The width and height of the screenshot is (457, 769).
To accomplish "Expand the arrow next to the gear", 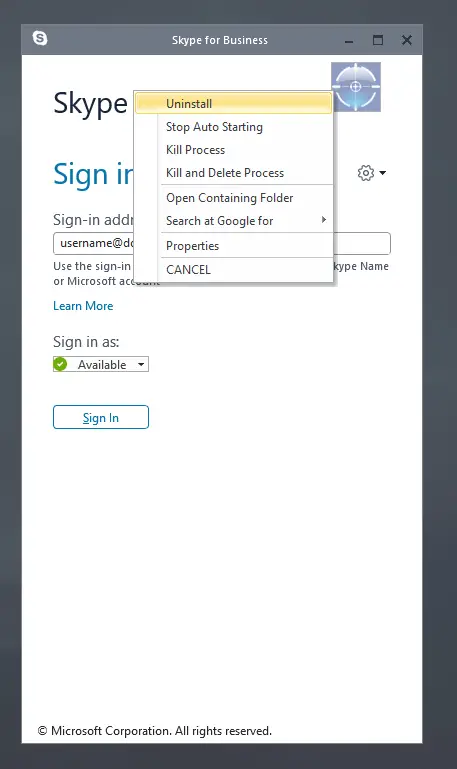I will tap(382, 173).
